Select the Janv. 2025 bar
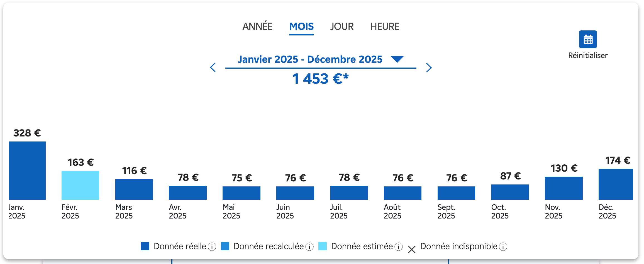The height and width of the screenshot is (264, 644). click(27, 171)
